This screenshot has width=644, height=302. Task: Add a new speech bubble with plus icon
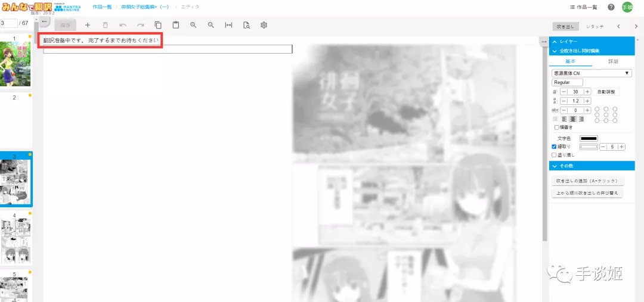point(88,25)
